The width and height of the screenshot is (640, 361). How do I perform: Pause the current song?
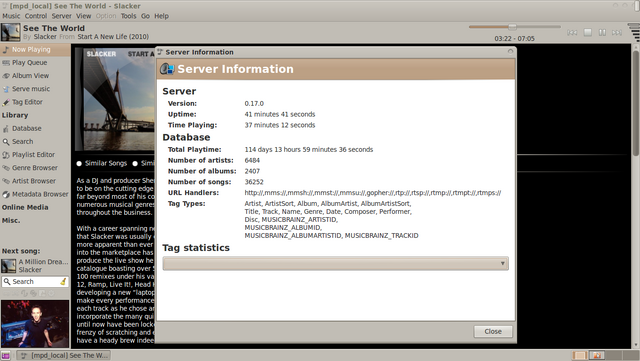tap(602, 32)
